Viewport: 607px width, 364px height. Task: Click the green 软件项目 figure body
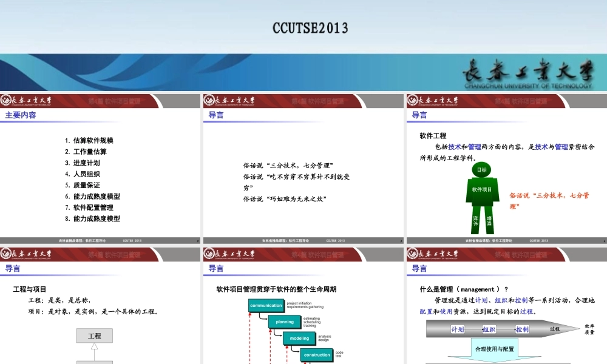(x=482, y=192)
